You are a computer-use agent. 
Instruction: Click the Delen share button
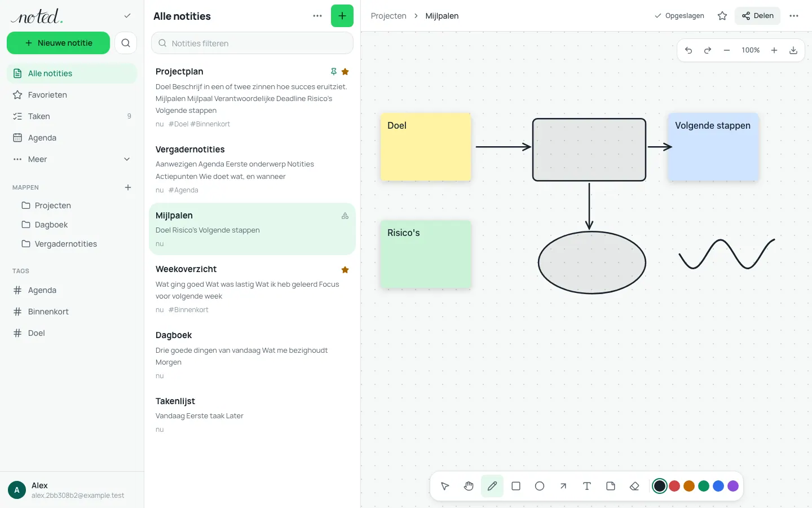757,16
